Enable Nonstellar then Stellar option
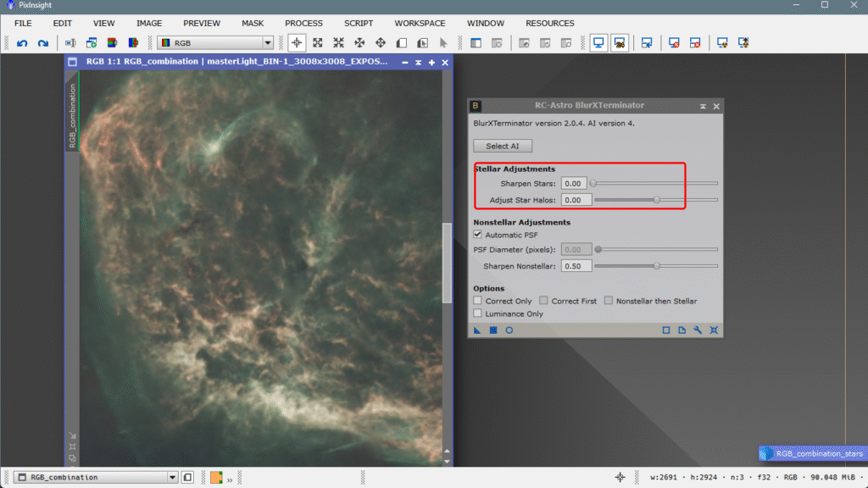The height and width of the screenshot is (488, 868). tap(609, 301)
